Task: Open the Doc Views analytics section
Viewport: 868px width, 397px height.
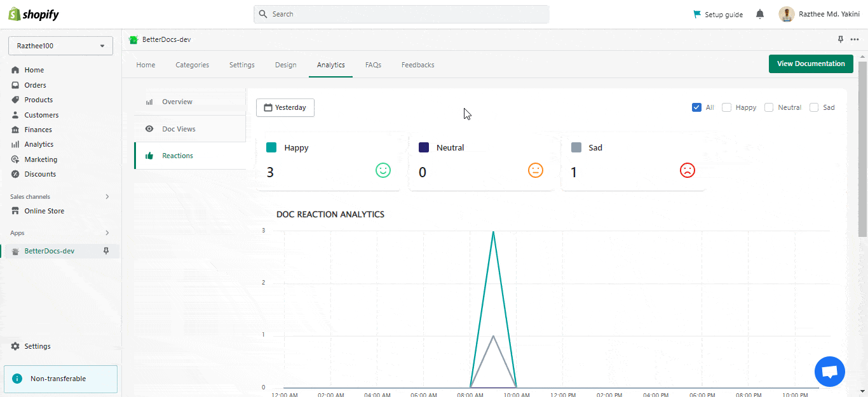Action: coord(190,129)
